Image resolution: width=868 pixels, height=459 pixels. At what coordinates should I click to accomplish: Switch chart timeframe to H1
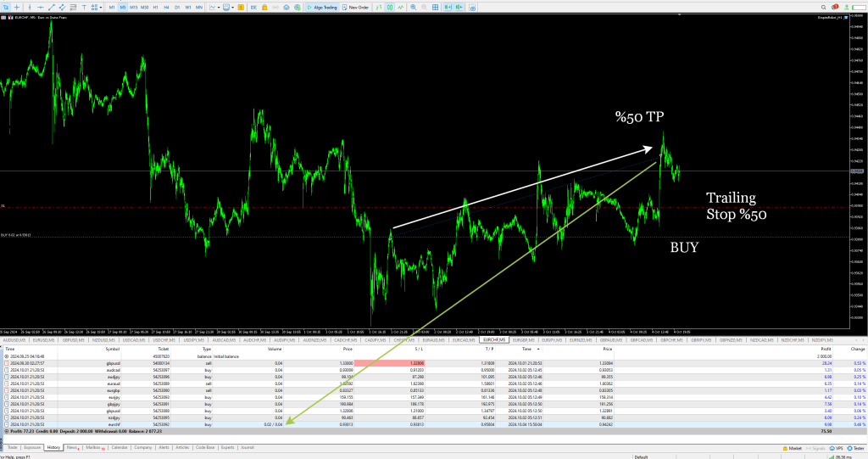[155, 7]
